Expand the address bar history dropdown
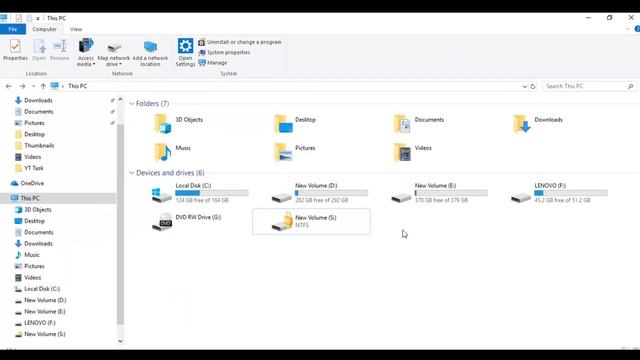 click(x=524, y=87)
